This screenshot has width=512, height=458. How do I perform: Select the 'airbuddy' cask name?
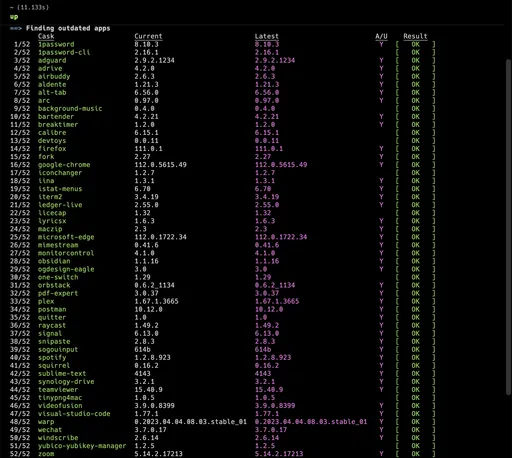click(x=54, y=76)
